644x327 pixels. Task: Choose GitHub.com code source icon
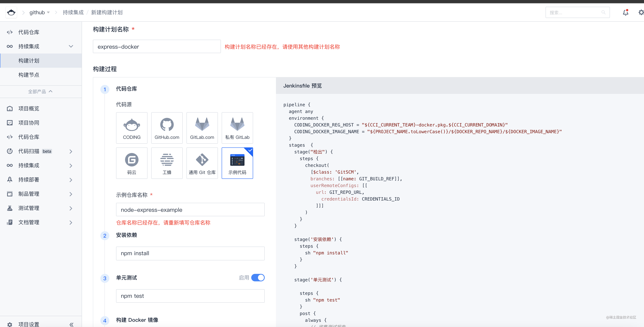click(x=167, y=128)
